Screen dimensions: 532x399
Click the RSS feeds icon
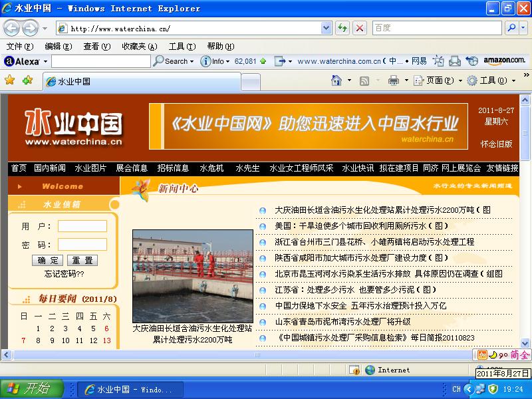(364, 80)
